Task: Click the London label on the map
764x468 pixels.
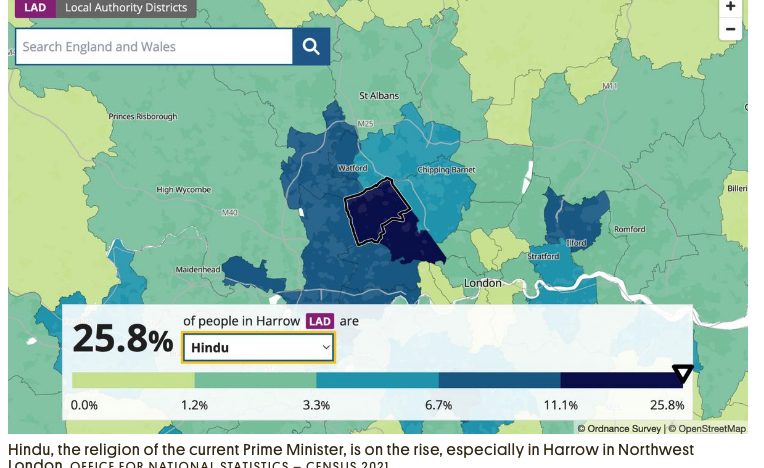Action: tap(483, 283)
